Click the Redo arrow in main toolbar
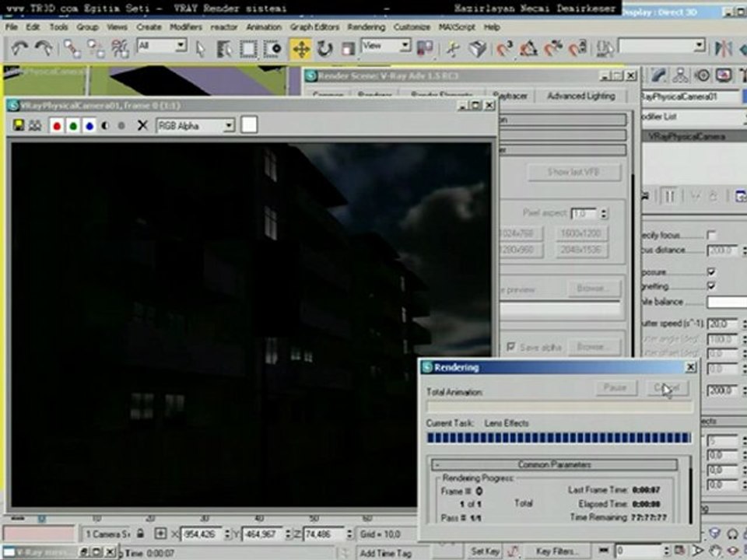Image resolution: width=747 pixels, height=560 pixels. coord(44,48)
